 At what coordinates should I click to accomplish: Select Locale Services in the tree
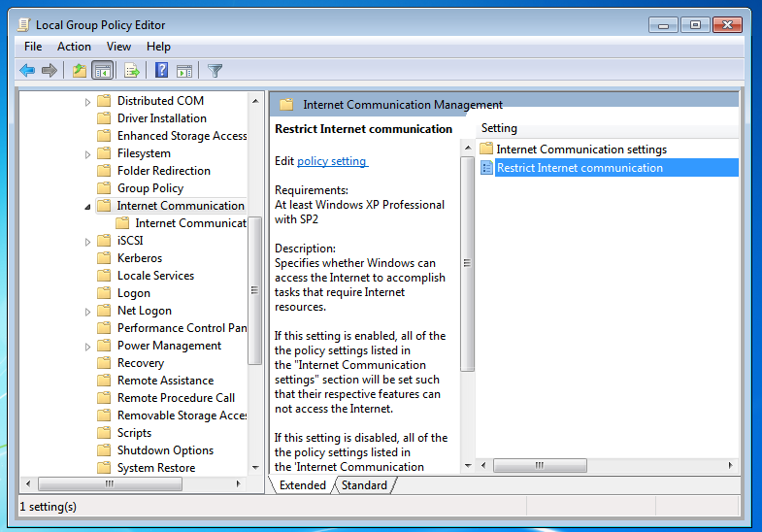click(155, 276)
